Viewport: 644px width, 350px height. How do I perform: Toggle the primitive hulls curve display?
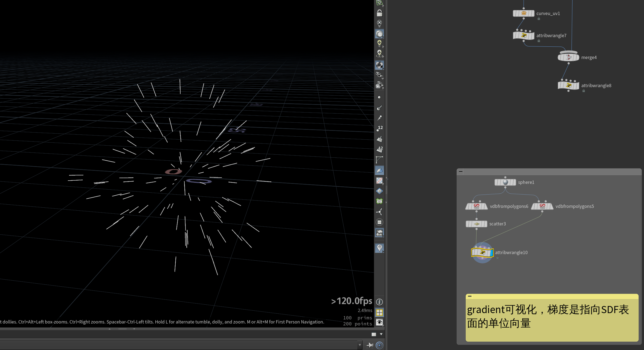[x=379, y=160]
